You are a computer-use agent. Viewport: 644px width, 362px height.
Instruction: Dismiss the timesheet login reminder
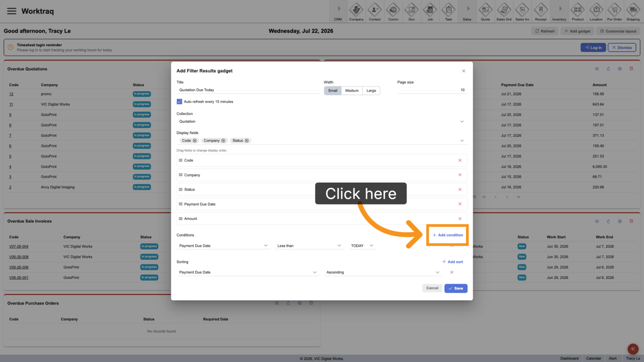pyautogui.click(x=622, y=48)
